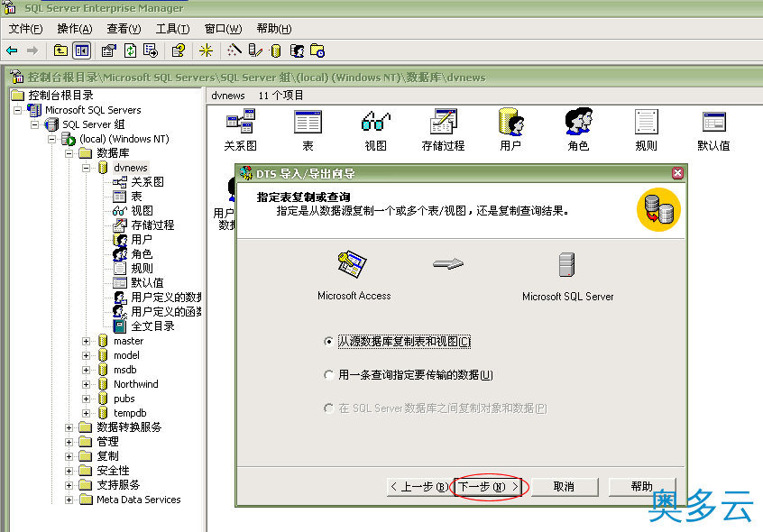Collapse the 数据库 folder node
This screenshot has width=763, height=532.
coord(69,153)
